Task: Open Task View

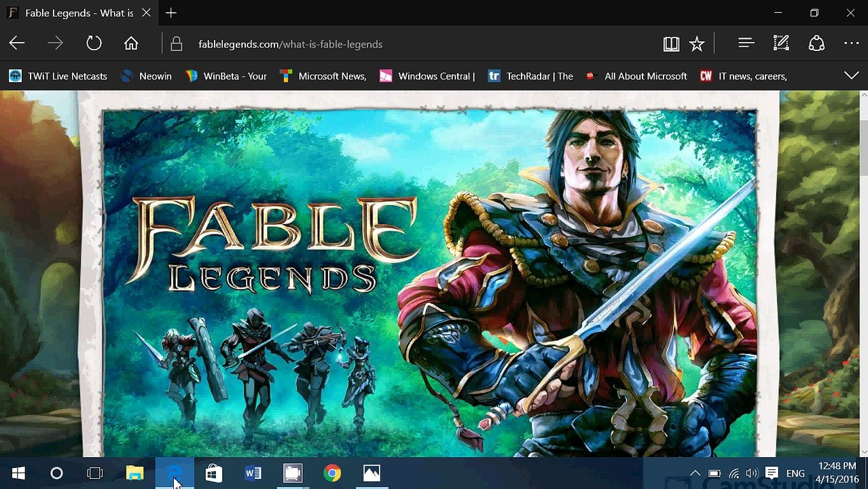Action: pyautogui.click(x=95, y=473)
